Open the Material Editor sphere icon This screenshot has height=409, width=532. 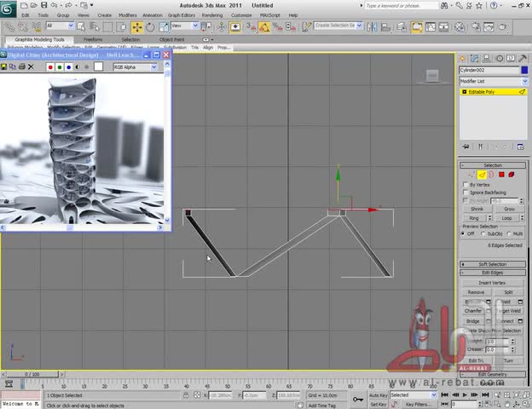coord(459,27)
